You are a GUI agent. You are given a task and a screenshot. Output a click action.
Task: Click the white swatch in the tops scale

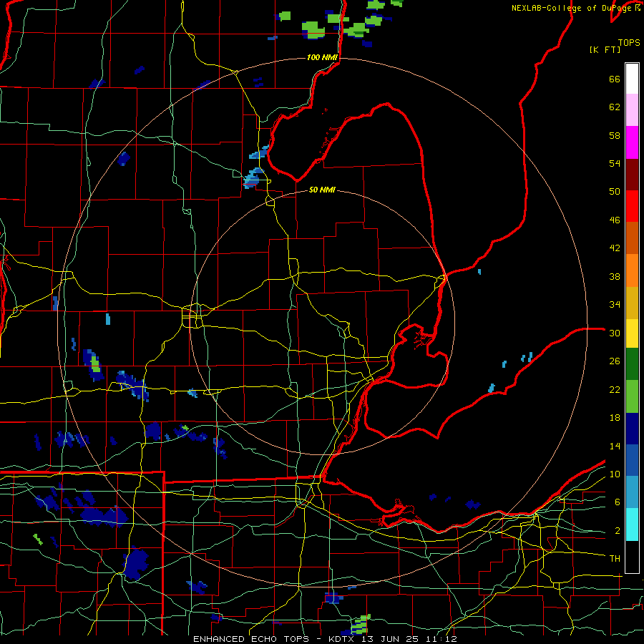[x=632, y=79]
